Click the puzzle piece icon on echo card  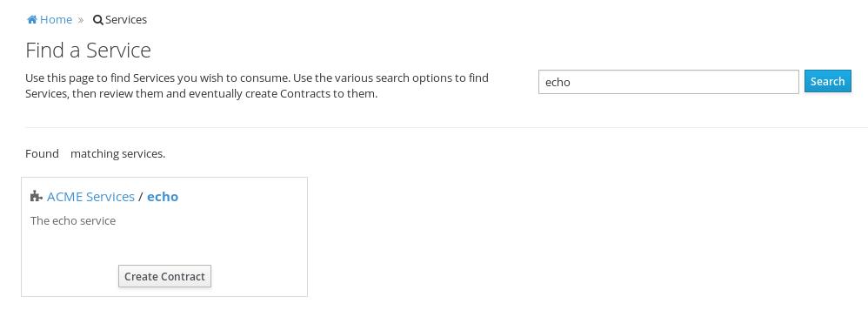(37, 196)
